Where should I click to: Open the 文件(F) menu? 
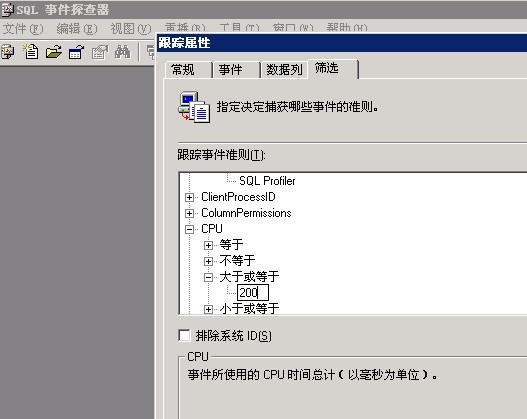click(23, 29)
